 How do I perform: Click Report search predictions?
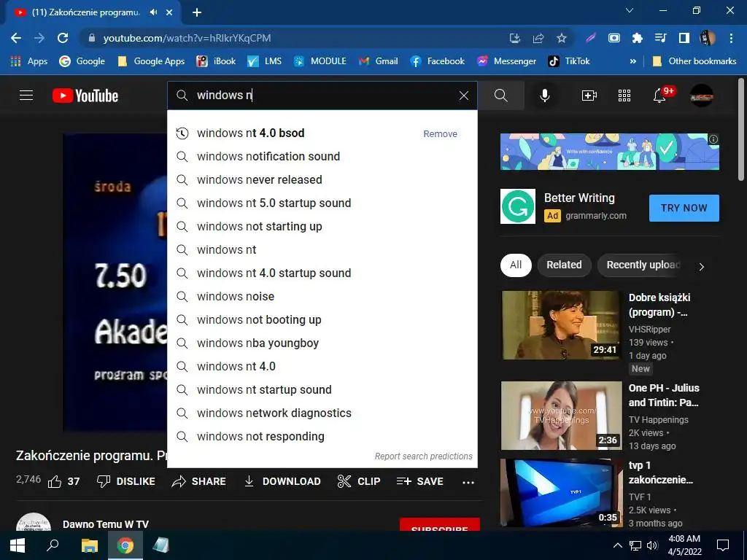click(x=424, y=456)
